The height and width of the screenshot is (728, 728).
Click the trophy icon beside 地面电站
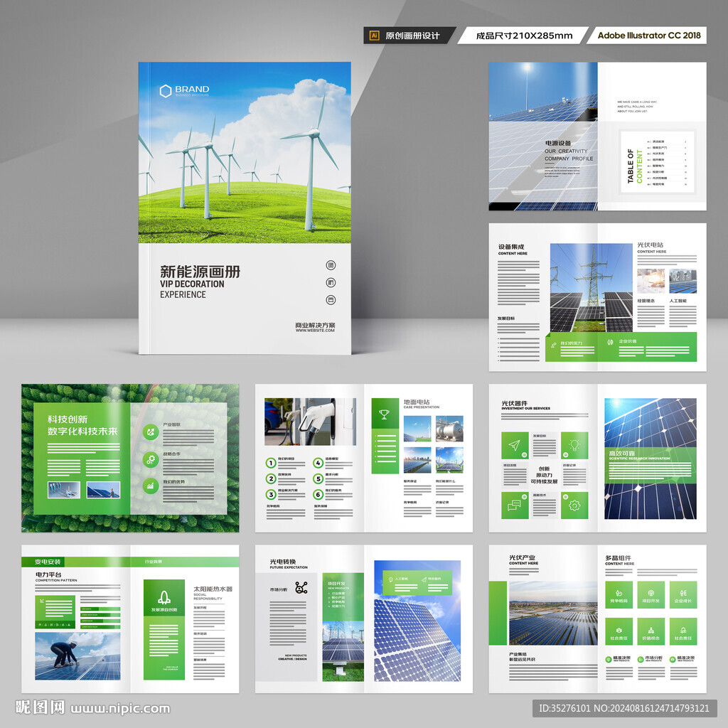tap(385, 414)
